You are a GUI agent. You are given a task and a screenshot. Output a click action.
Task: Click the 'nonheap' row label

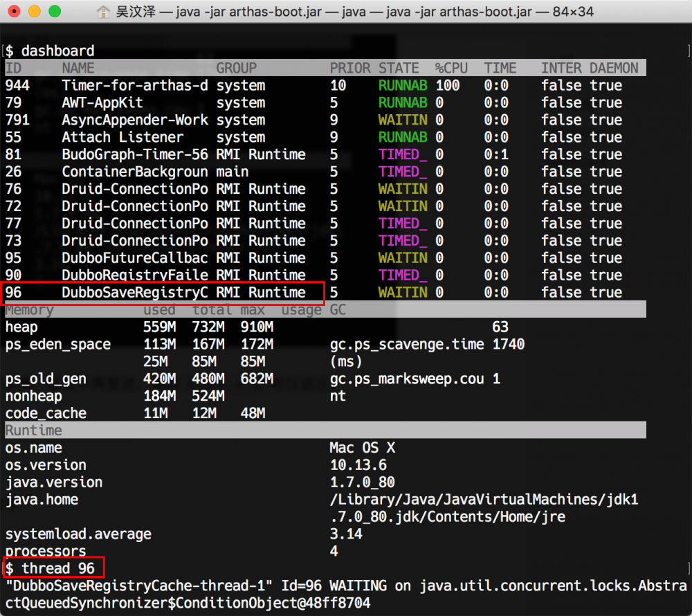point(33,396)
